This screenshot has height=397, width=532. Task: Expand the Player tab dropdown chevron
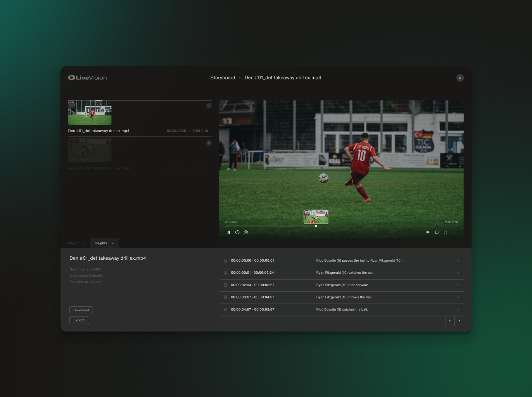click(83, 243)
